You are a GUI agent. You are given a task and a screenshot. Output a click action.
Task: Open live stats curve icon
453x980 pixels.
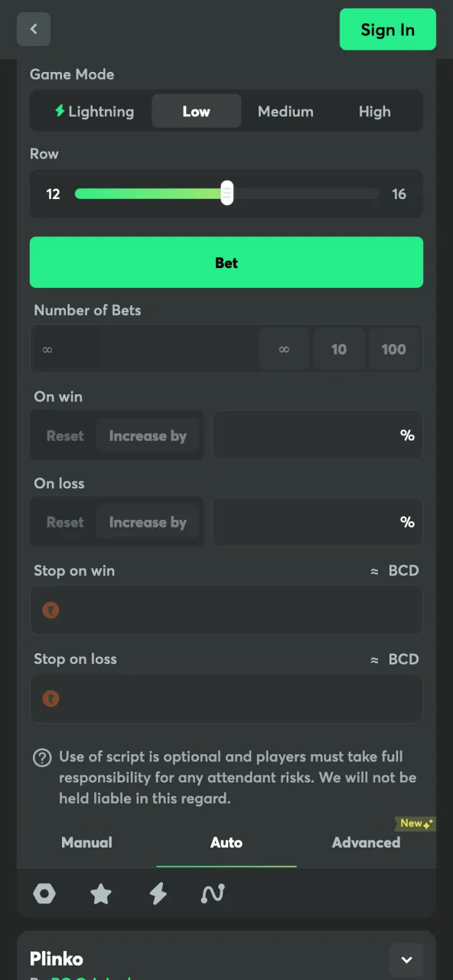point(213,893)
